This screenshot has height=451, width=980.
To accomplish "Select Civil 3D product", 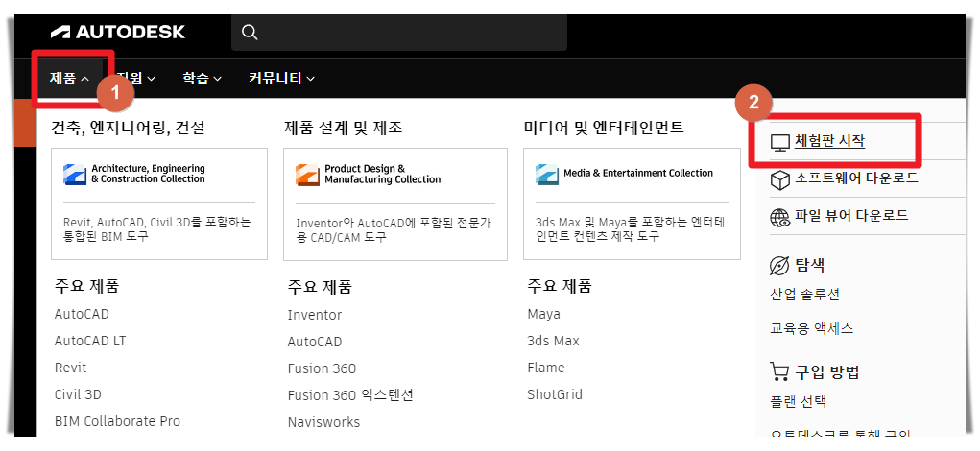I will click(78, 394).
